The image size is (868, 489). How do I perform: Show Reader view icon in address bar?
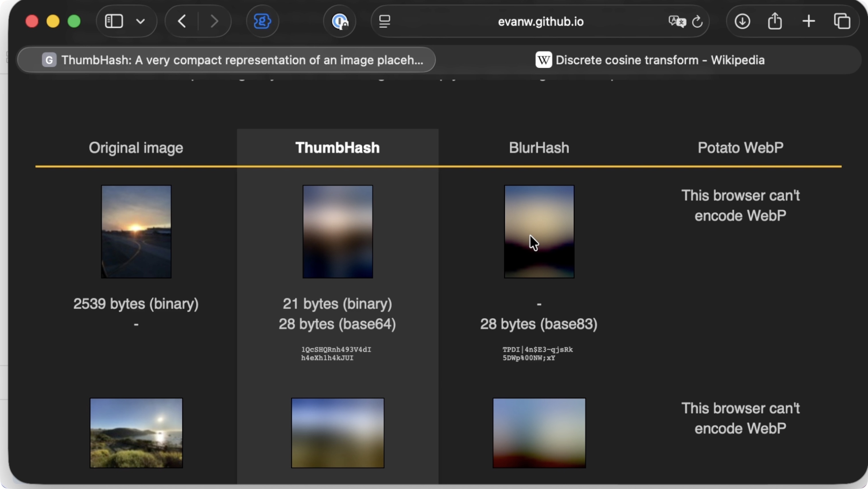click(384, 22)
